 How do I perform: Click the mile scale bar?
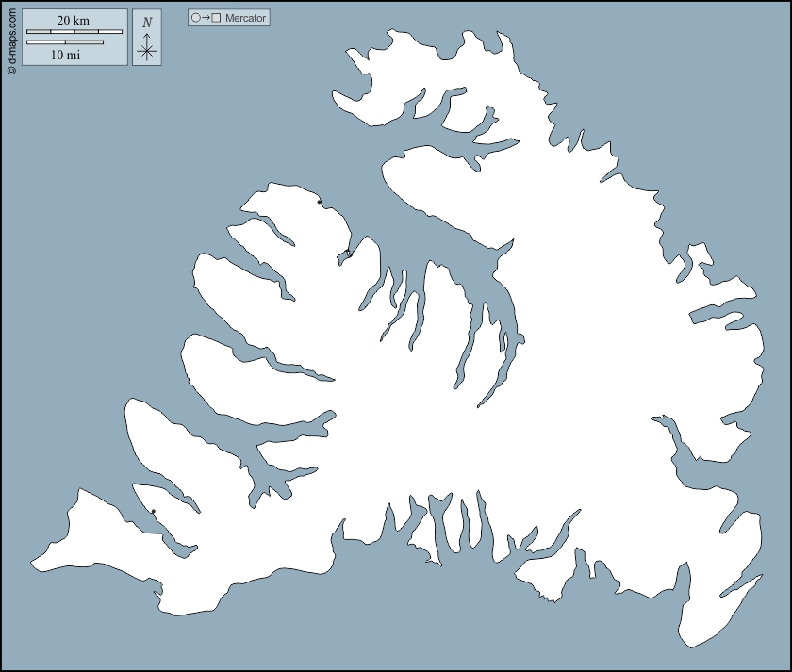(65, 42)
